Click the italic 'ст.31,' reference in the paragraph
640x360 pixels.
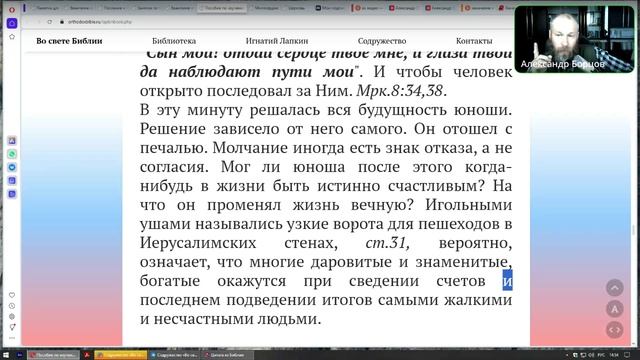(387, 243)
